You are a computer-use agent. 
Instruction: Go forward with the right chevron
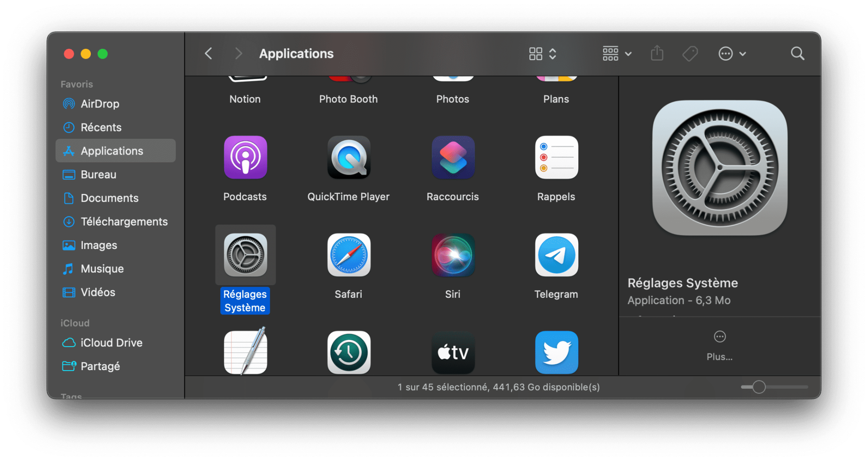(x=239, y=54)
